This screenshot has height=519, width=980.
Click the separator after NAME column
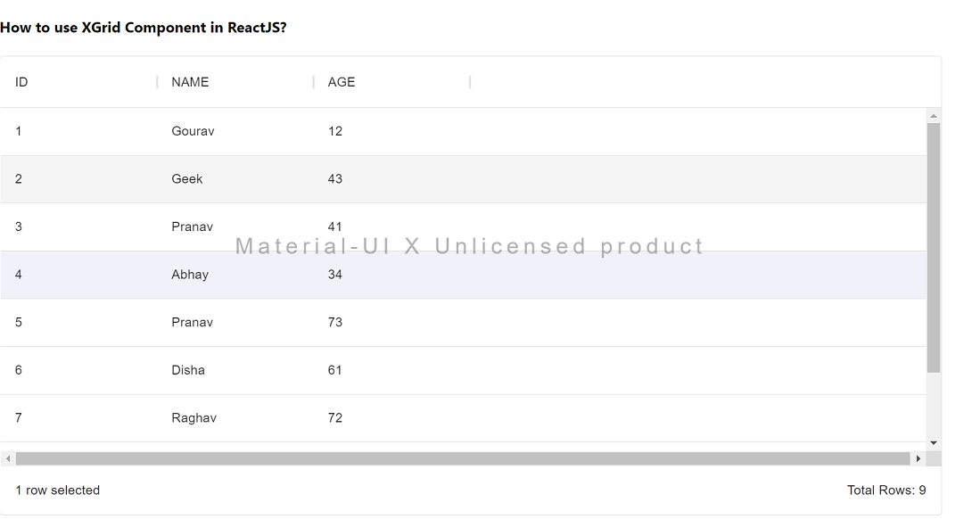[314, 82]
